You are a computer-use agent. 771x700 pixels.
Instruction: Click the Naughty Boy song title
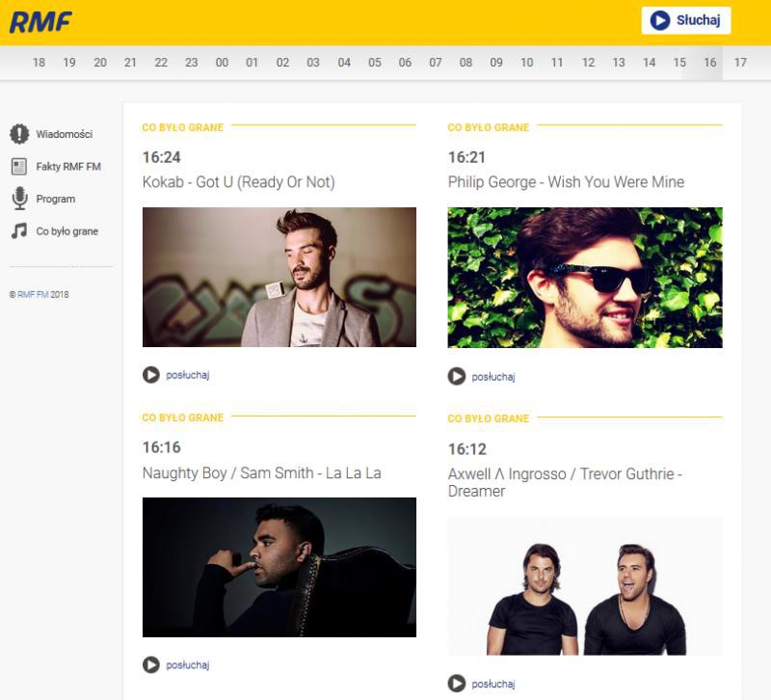(262, 473)
